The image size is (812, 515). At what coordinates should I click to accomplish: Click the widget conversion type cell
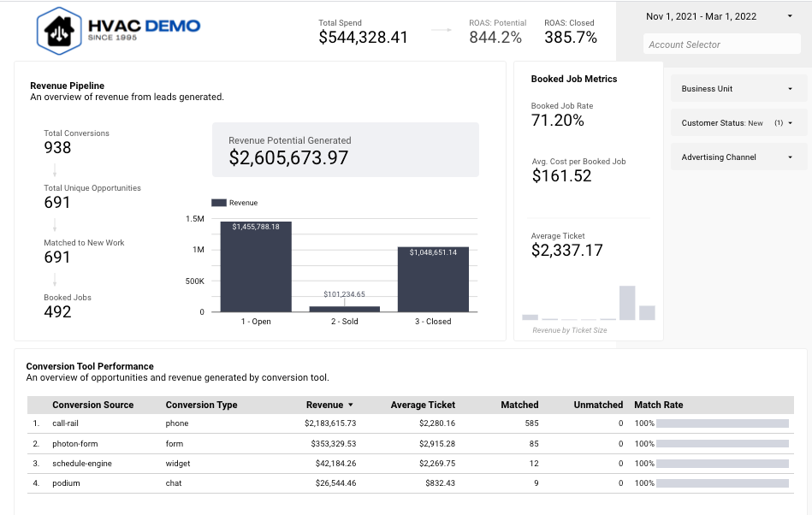pos(178,463)
